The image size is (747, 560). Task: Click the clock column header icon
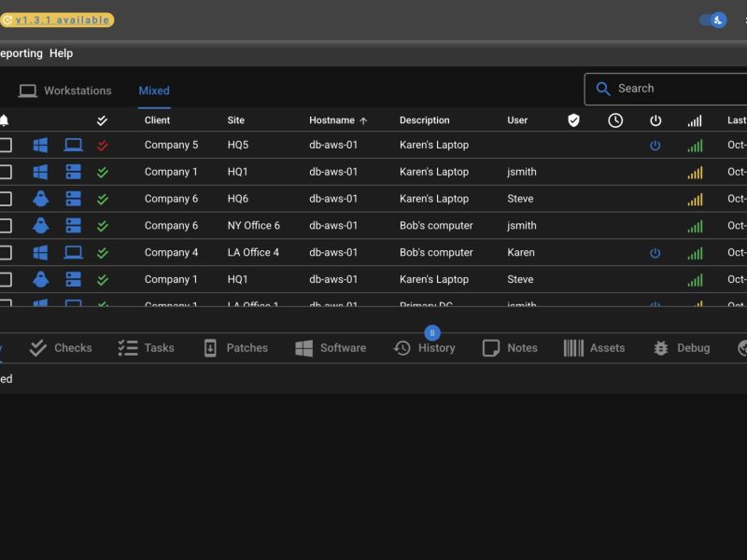click(615, 120)
